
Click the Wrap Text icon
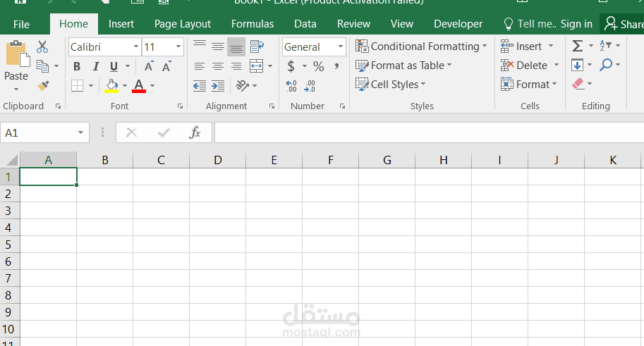pos(256,47)
